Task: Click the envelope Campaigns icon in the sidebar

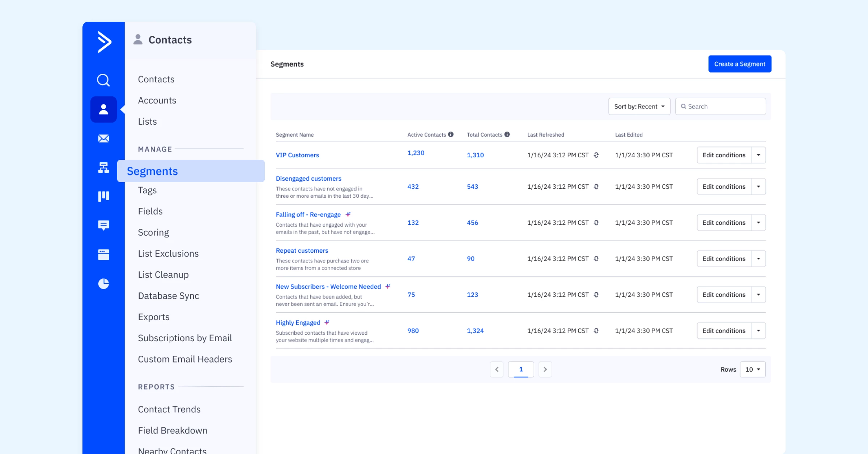Action: tap(103, 138)
